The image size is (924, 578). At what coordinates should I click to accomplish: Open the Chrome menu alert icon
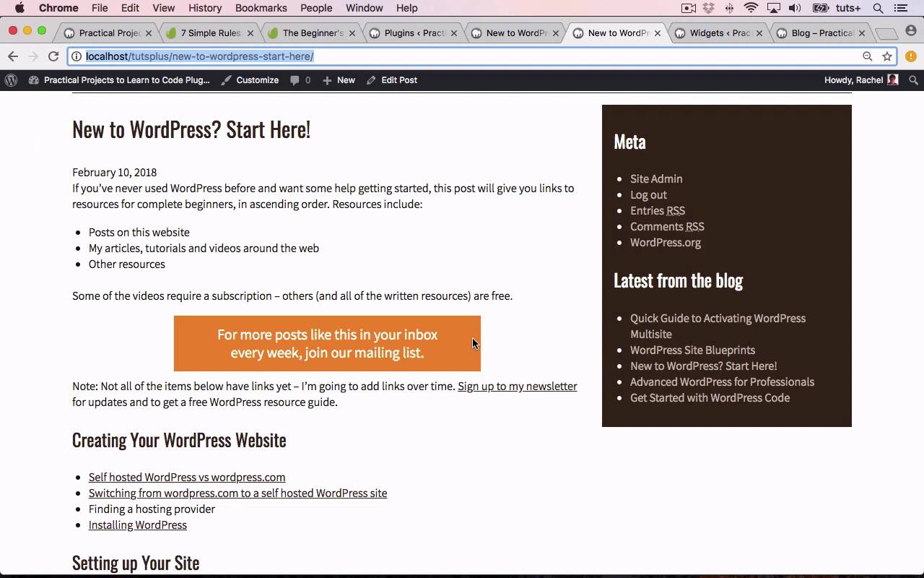pyautogui.click(x=910, y=56)
